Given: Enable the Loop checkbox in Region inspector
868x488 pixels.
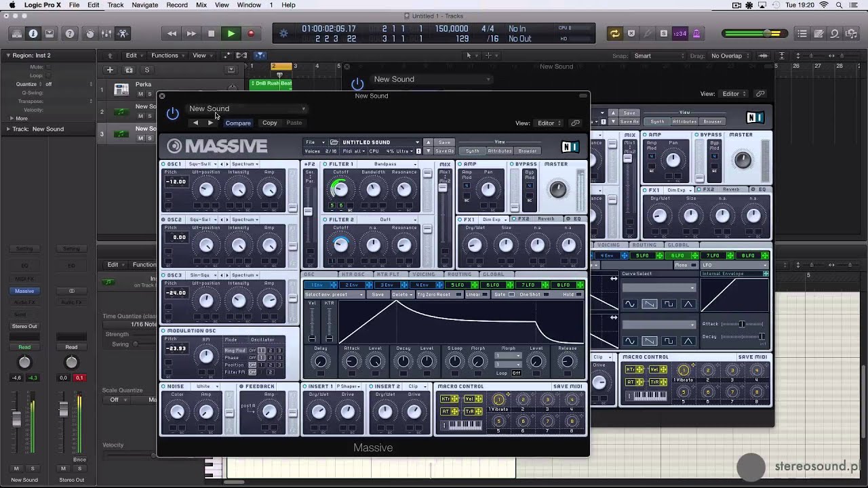Looking at the screenshot, I should point(49,75).
